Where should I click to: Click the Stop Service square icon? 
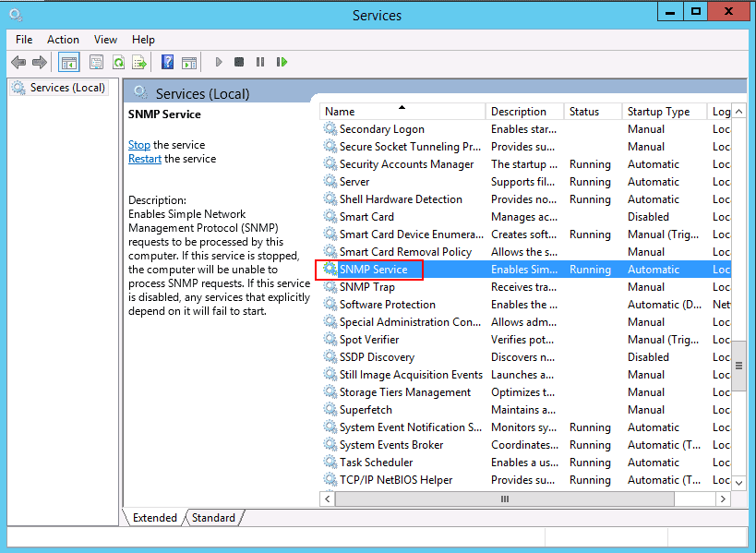239,62
